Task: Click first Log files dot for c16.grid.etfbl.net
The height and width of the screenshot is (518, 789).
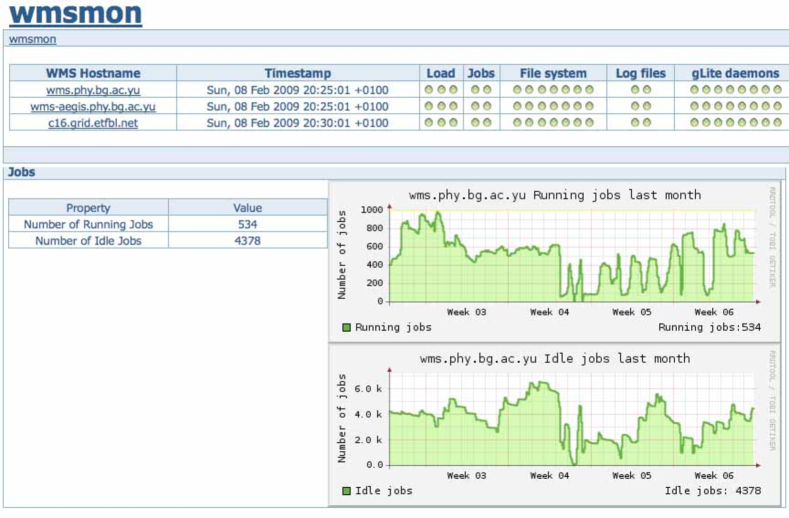Action: click(635, 123)
